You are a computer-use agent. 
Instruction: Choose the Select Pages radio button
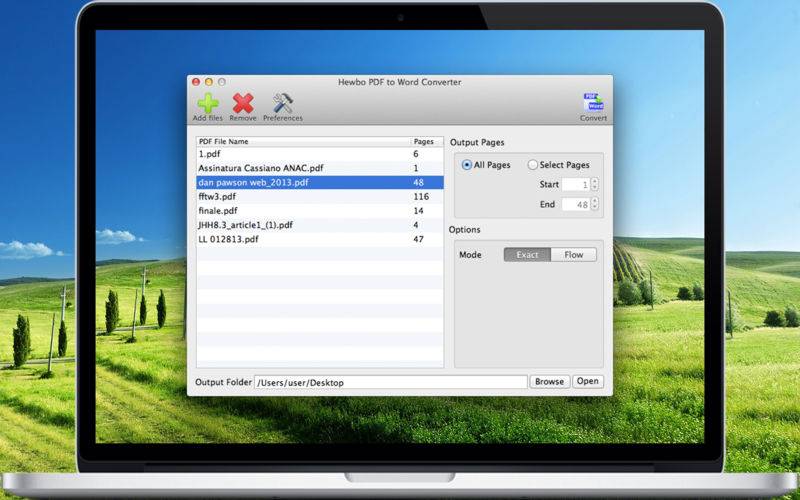click(533, 165)
